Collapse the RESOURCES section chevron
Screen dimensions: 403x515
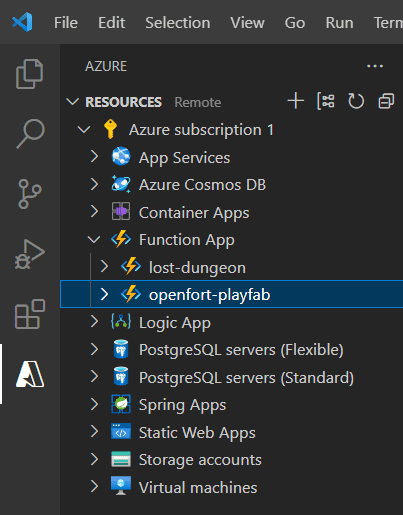point(72,102)
